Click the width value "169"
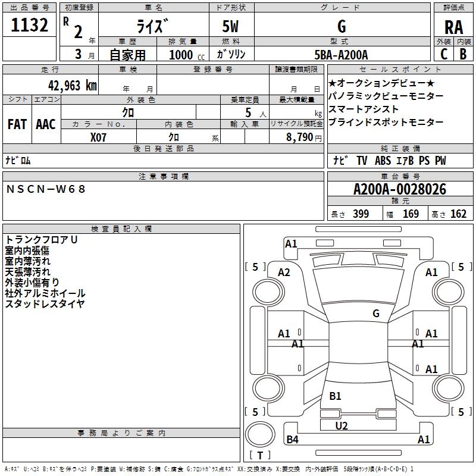Screen dimensions: 476x476 (x=411, y=214)
